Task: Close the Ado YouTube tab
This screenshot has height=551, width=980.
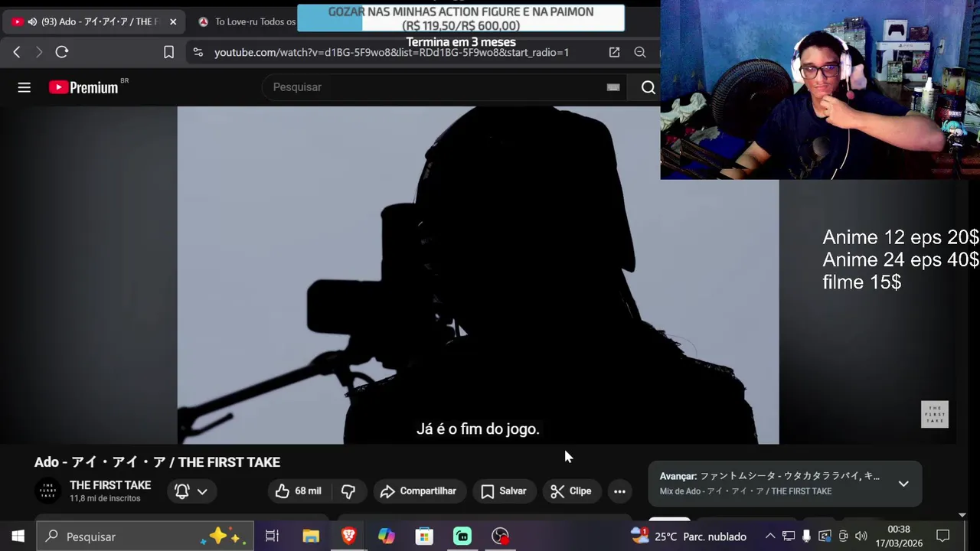Action: tap(173, 21)
